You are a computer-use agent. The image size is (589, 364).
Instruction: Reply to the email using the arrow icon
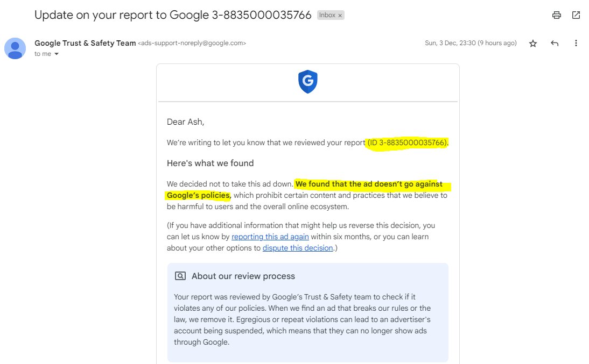tap(555, 43)
